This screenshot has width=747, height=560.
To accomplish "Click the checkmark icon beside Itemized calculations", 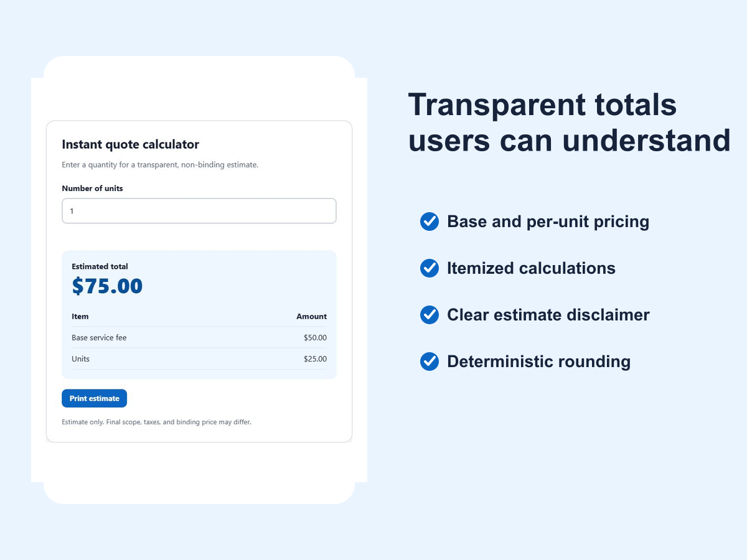I will click(x=430, y=268).
